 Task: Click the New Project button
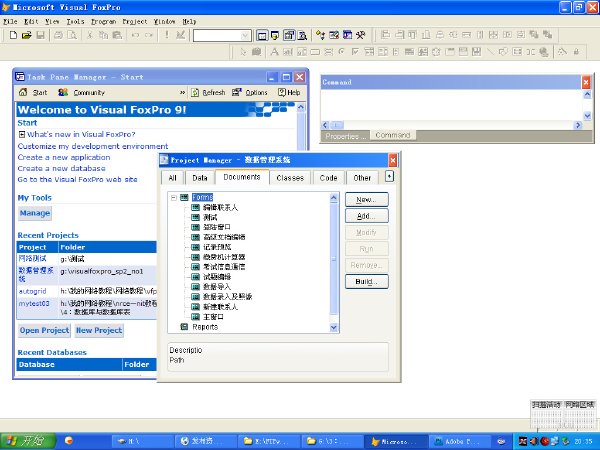click(99, 330)
